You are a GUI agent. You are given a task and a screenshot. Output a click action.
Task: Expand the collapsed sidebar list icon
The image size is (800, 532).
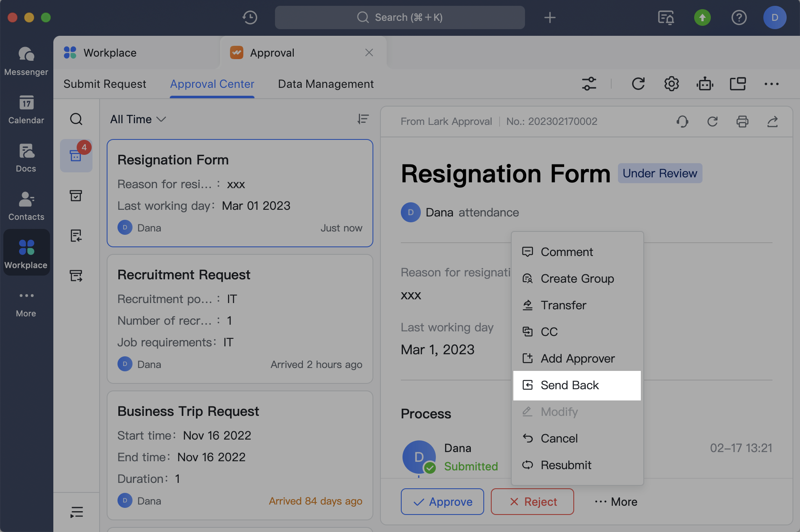(76, 512)
